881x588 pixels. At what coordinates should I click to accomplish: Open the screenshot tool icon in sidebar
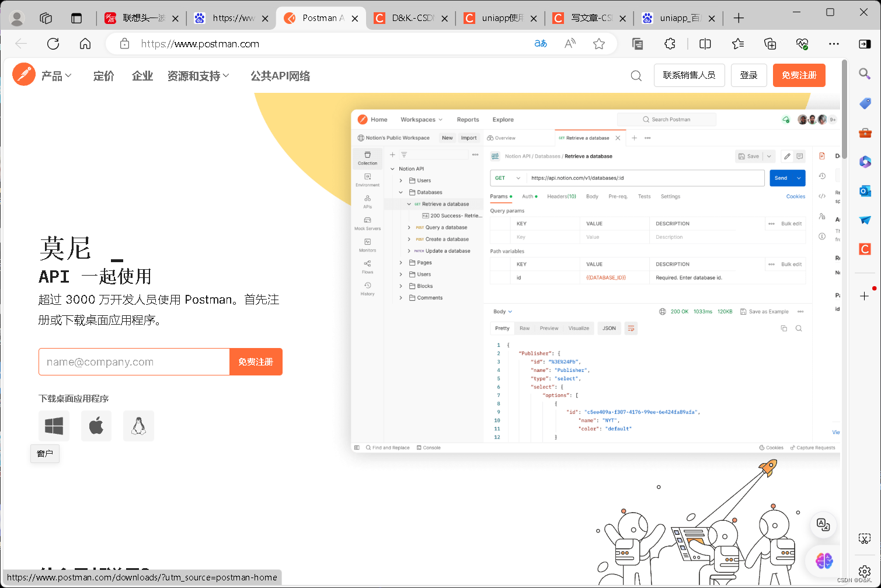point(865,538)
